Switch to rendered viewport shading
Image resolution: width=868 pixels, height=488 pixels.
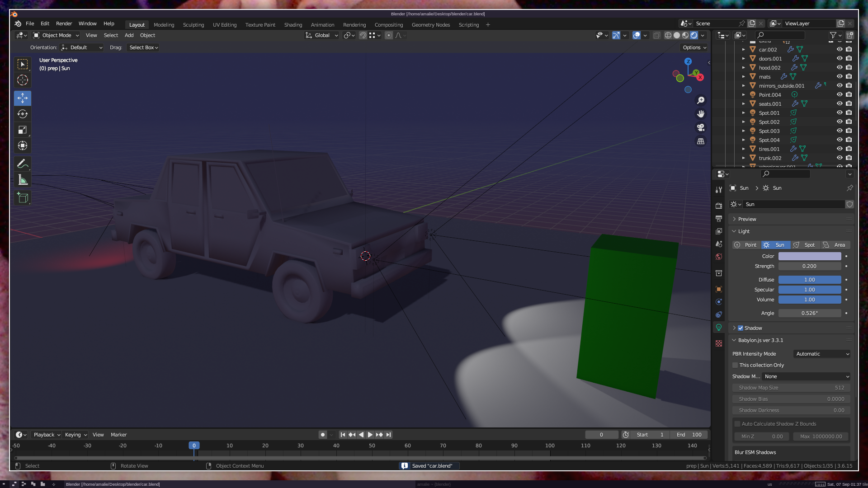[694, 35]
